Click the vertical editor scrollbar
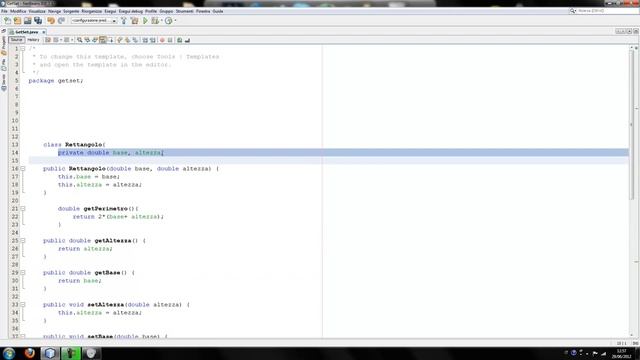Viewport: 640px width, 360px height. 632,125
